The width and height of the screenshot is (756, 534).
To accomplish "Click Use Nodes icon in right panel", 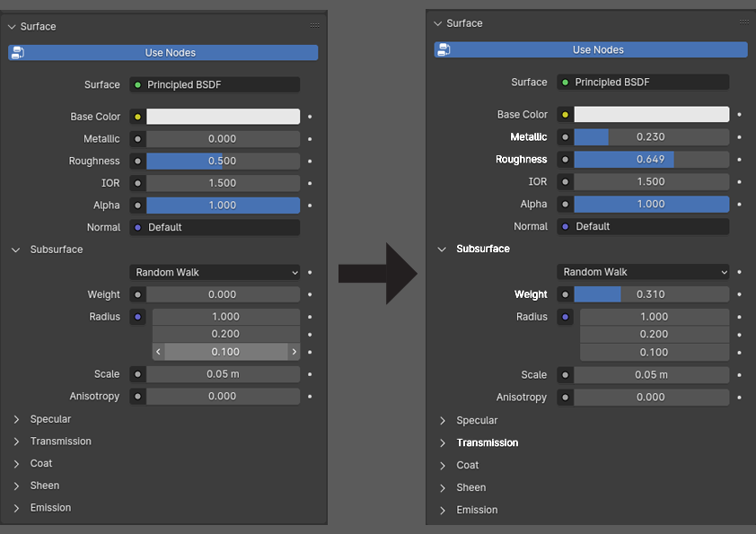I will point(444,49).
